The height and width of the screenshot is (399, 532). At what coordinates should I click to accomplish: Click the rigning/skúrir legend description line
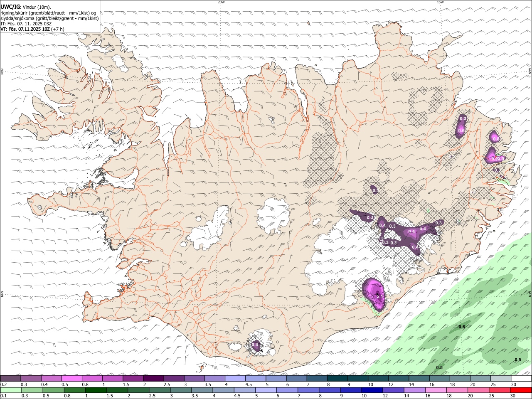48,12
